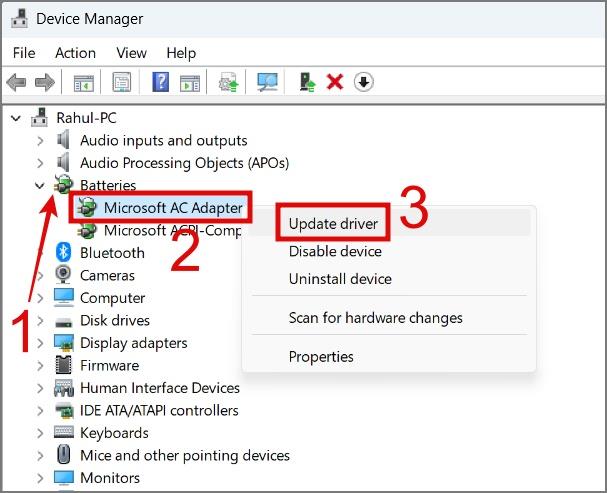Click the Disk drives icon
The width and height of the screenshot is (607, 493).
(x=63, y=321)
